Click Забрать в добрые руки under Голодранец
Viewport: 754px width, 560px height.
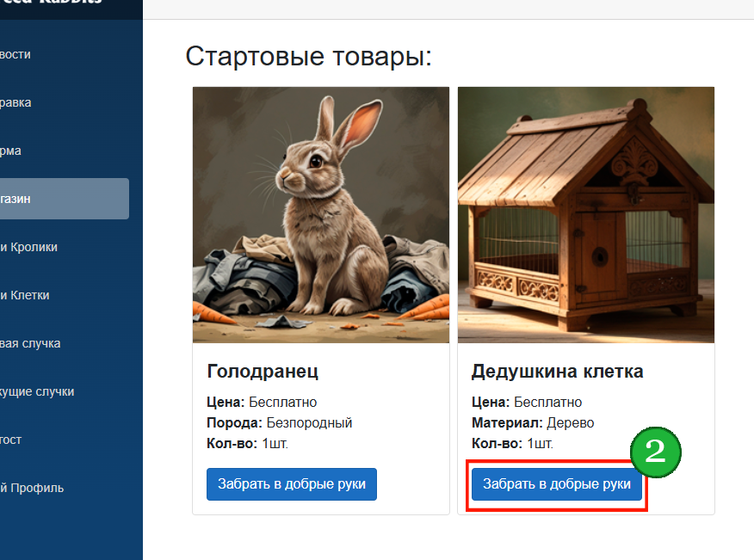click(x=292, y=484)
